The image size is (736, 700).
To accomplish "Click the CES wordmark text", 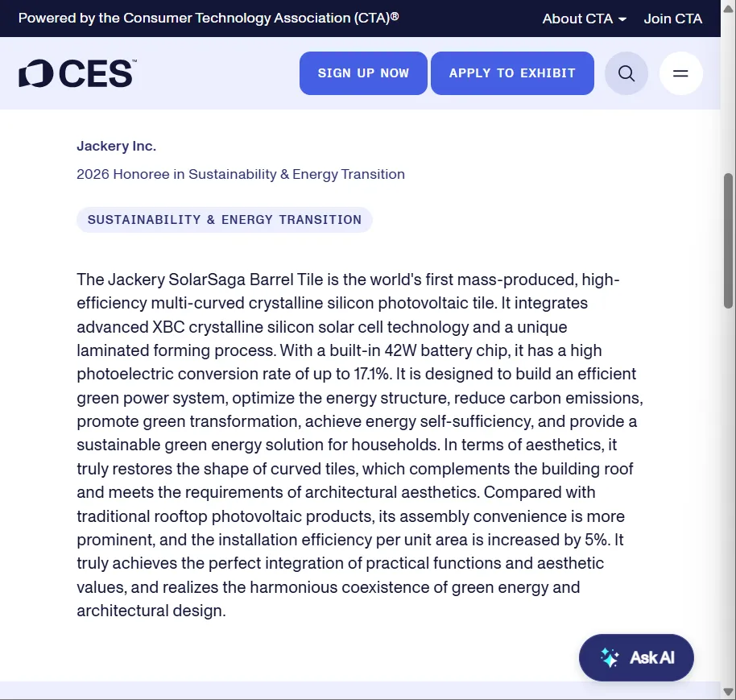I will coord(95,73).
